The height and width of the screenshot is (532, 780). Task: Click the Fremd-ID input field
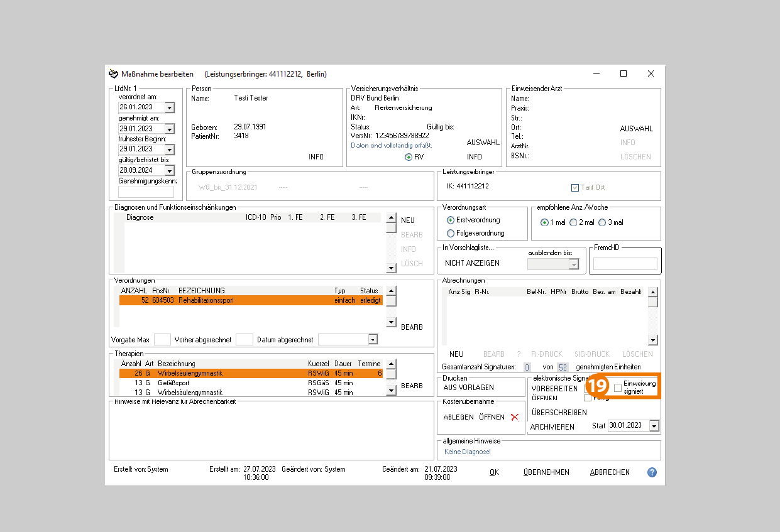[625, 264]
